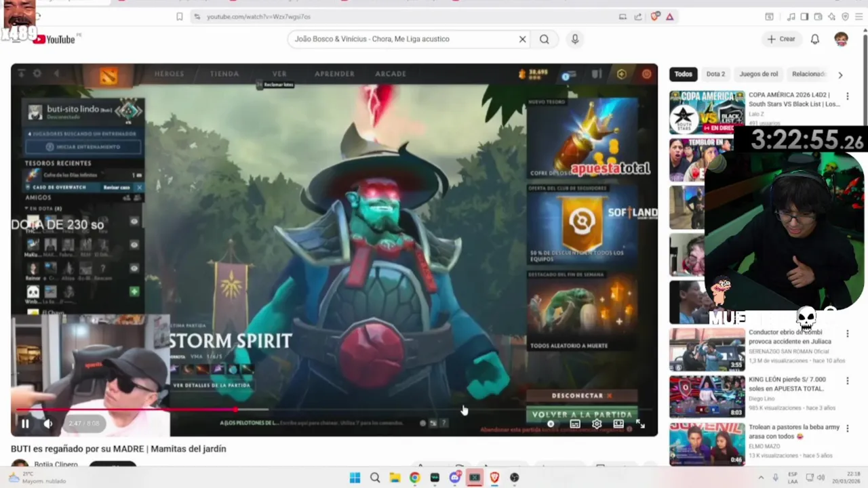Click the KING LEÓN video thumbnail

click(x=707, y=396)
